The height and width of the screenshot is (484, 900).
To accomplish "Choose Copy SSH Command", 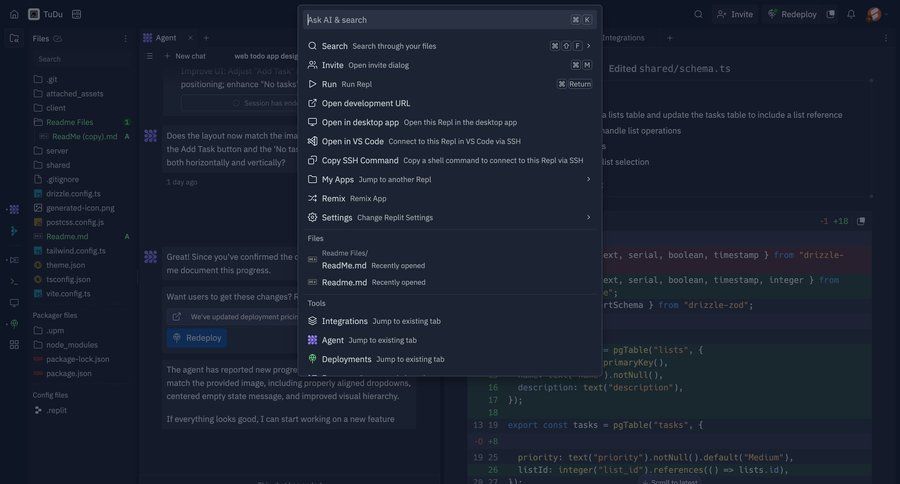I will [x=450, y=160].
